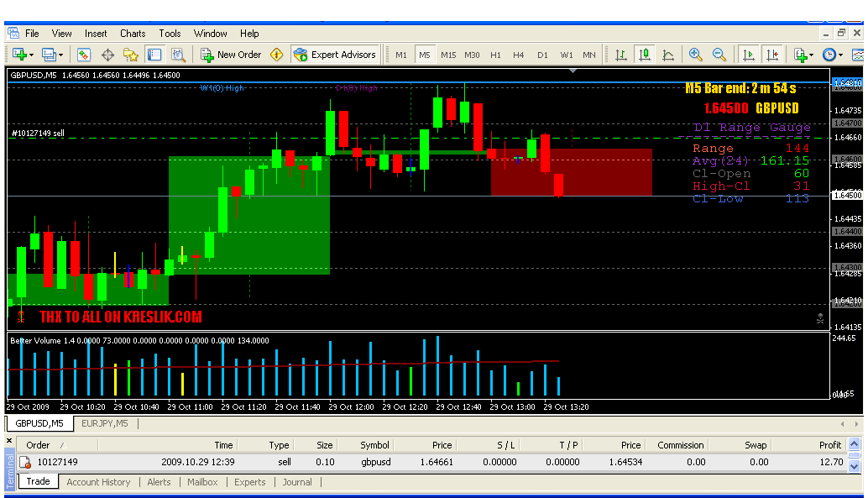Image resolution: width=868 pixels, height=498 pixels.
Task: Switch to the EURJPY,M5 chart tab
Action: [x=105, y=423]
